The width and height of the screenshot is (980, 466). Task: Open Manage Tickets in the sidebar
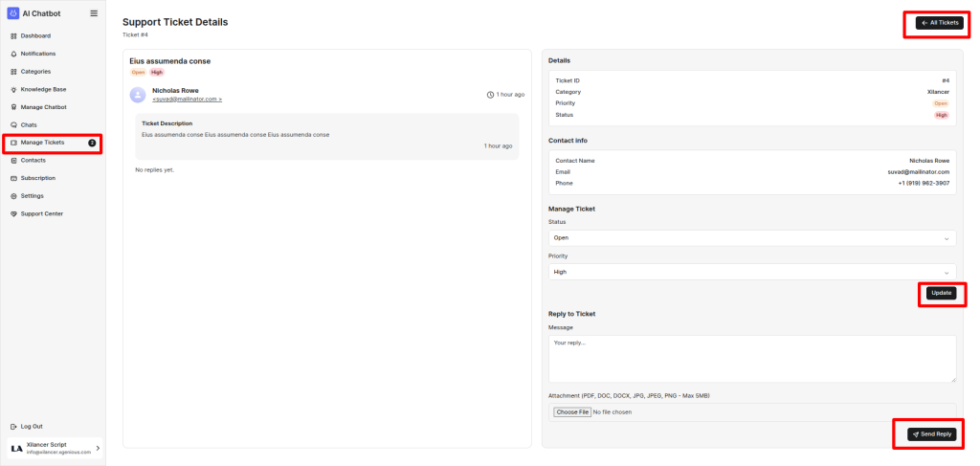coord(43,143)
